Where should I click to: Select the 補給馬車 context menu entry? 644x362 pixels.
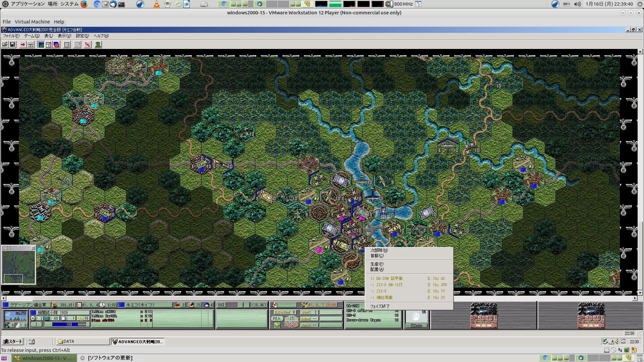[409, 298]
